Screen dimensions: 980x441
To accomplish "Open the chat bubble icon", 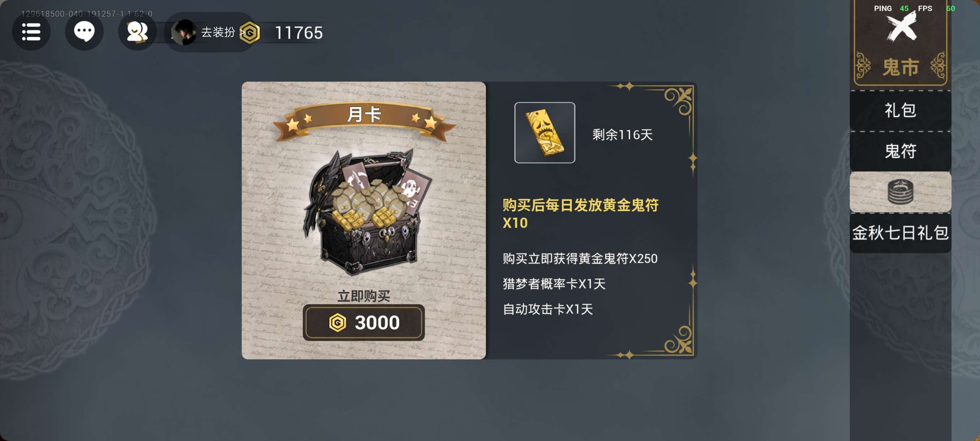I will point(84,32).
